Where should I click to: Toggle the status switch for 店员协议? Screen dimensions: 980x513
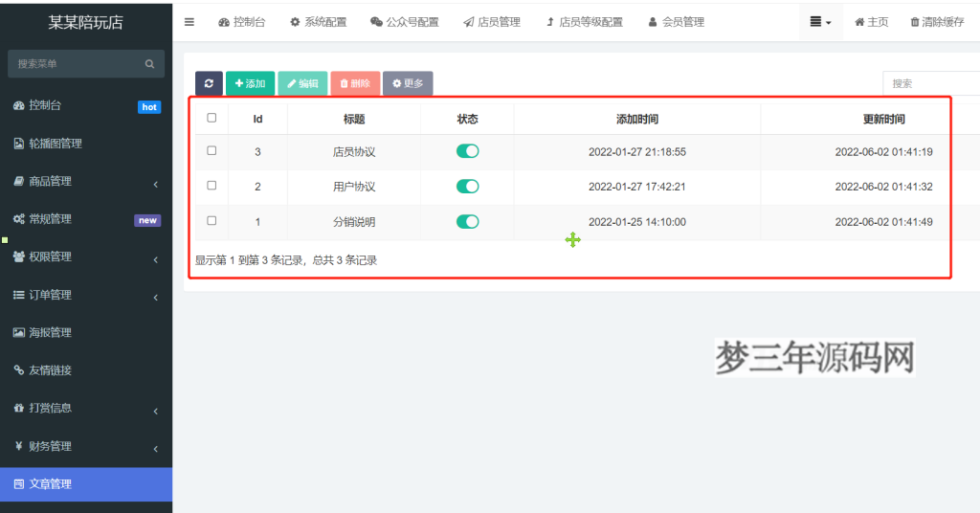click(x=467, y=151)
